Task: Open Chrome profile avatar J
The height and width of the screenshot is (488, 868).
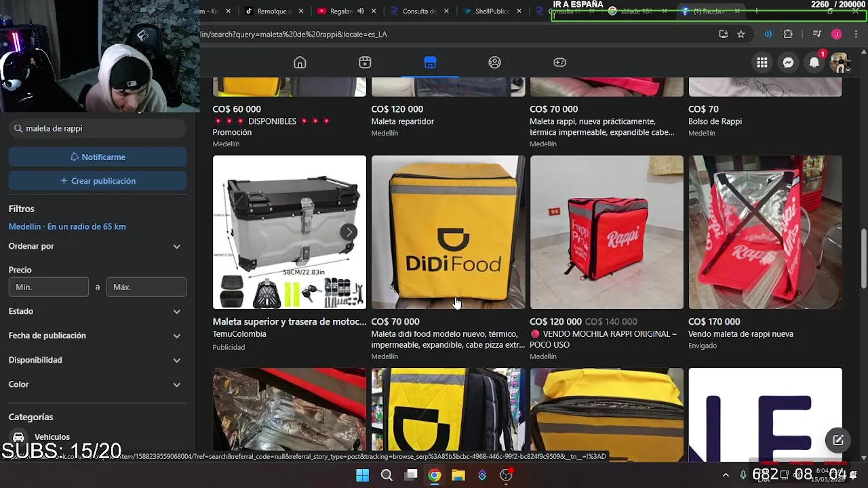Action: 836,34
